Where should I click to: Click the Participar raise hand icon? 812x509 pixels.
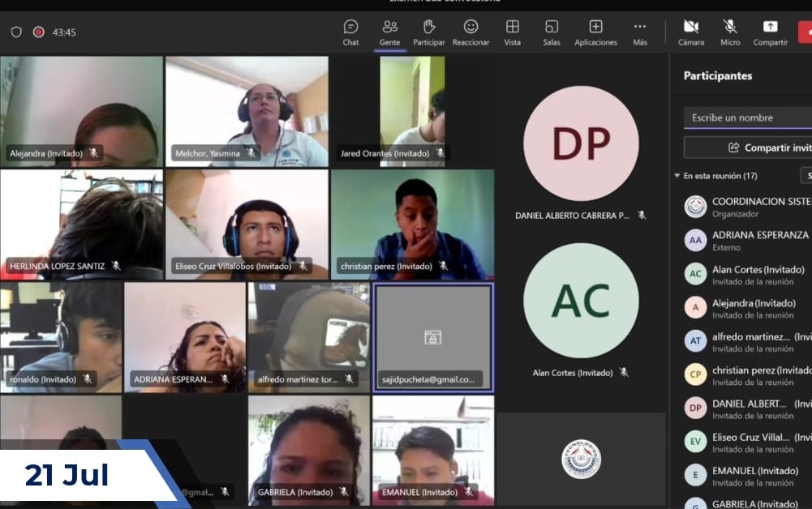click(429, 27)
